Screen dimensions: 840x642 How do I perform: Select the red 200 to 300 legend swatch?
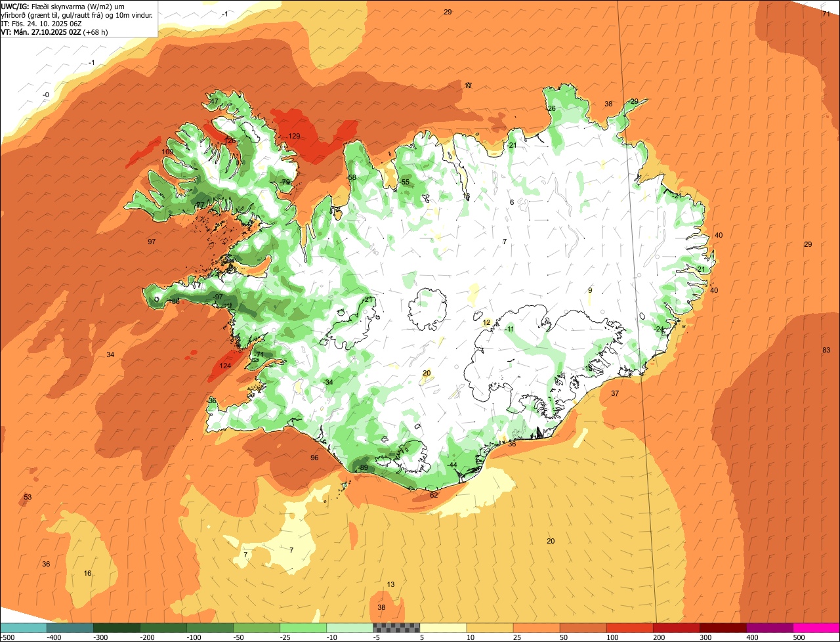pyautogui.click(x=676, y=628)
